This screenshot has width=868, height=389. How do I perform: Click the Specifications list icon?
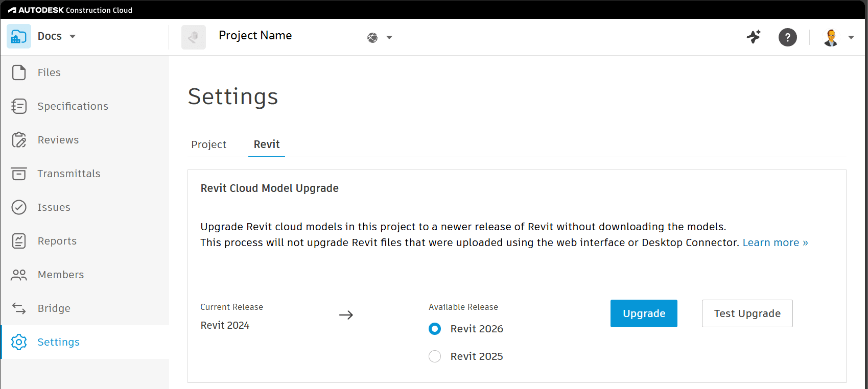coord(19,106)
